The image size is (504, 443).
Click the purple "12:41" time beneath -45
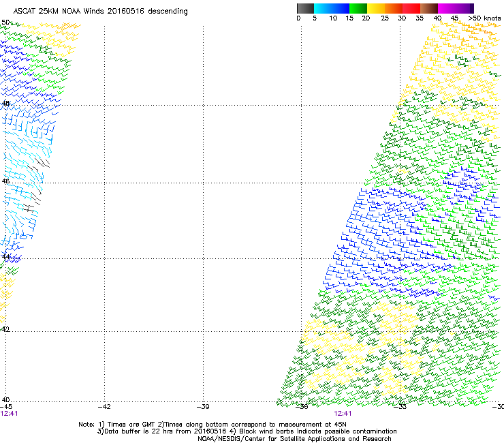[x=9, y=414]
